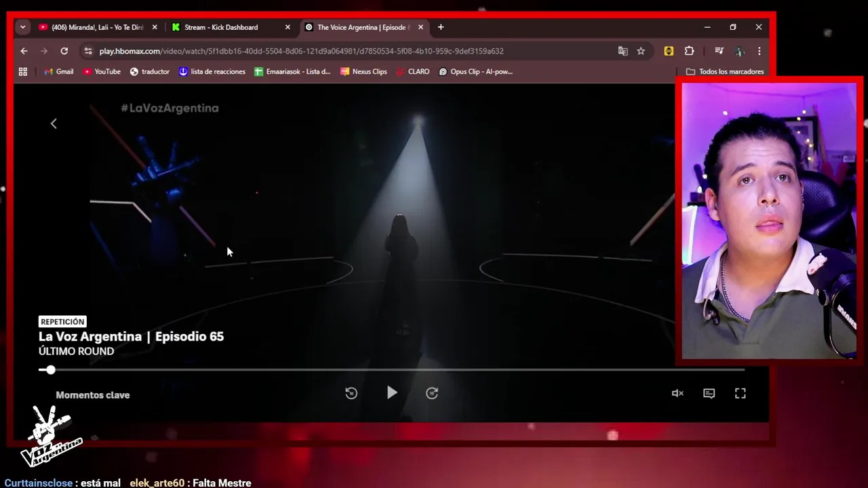This screenshot has width=868, height=488.
Task: Enter fullscreen video mode
Action: tap(741, 393)
